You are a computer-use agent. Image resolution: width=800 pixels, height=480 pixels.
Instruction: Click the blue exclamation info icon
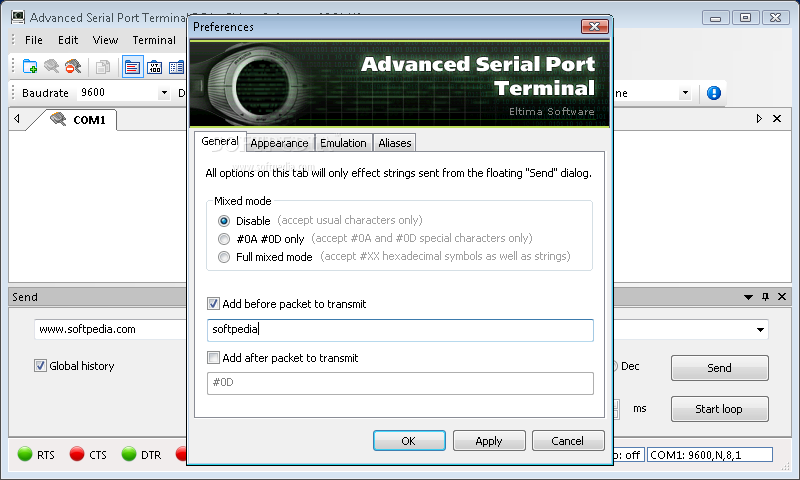coord(714,93)
